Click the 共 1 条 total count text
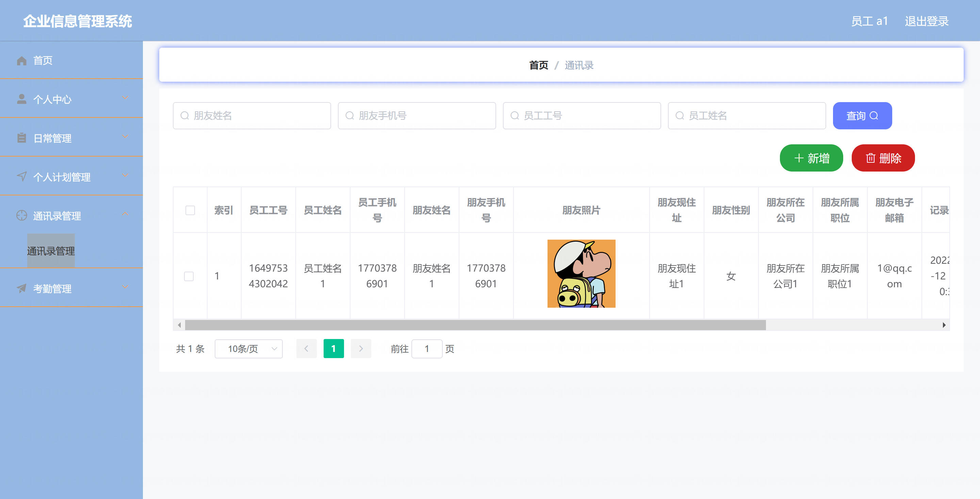Screen dimensions: 980x499 tap(190, 349)
